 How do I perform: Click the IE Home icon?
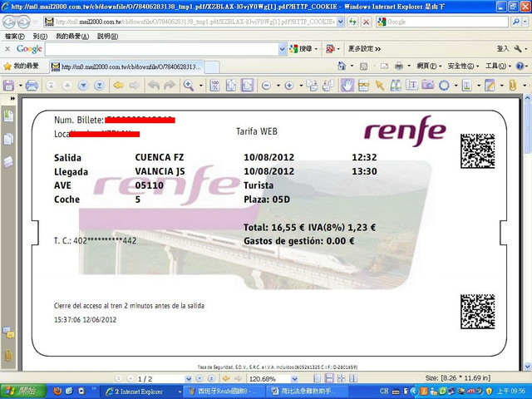pos(342,66)
